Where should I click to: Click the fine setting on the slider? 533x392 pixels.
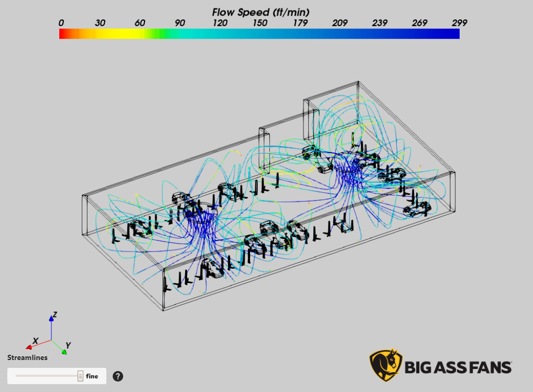93,376
